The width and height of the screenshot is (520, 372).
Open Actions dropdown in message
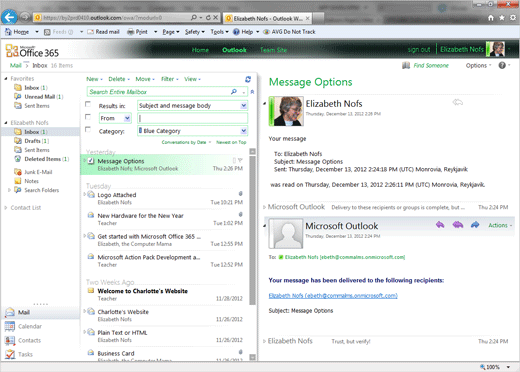pos(500,225)
